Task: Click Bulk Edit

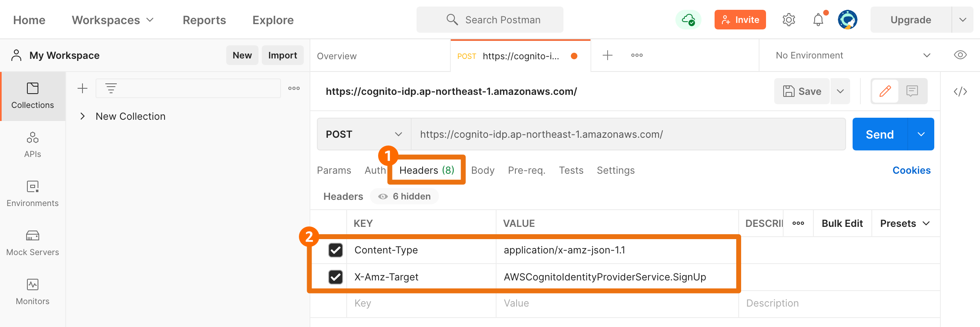Action: (842, 223)
